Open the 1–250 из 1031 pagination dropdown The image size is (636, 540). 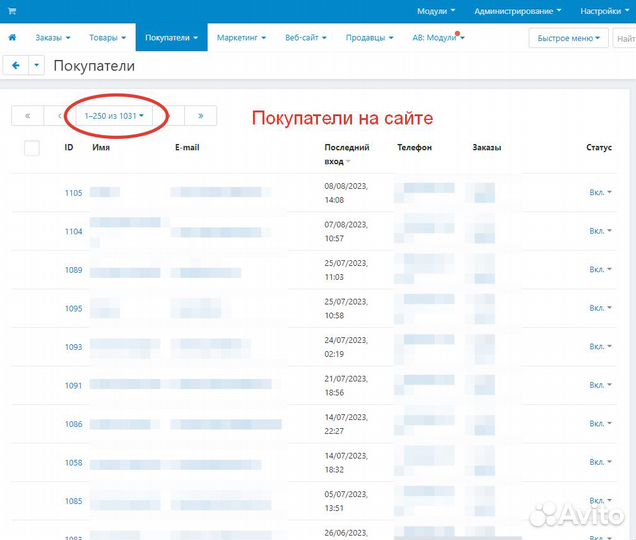[114, 116]
